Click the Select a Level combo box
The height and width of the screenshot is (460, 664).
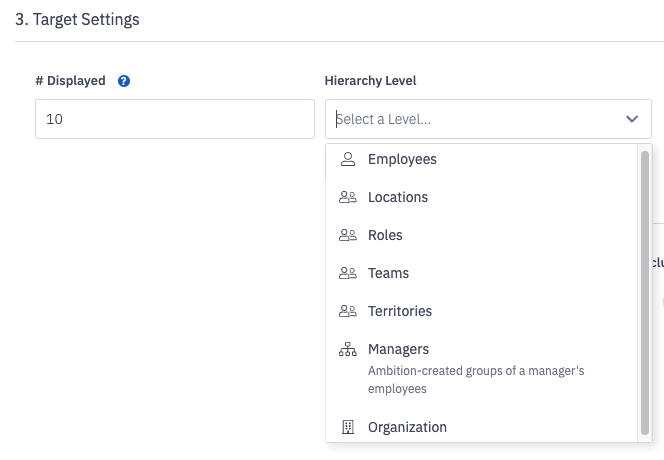pos(470,119)
